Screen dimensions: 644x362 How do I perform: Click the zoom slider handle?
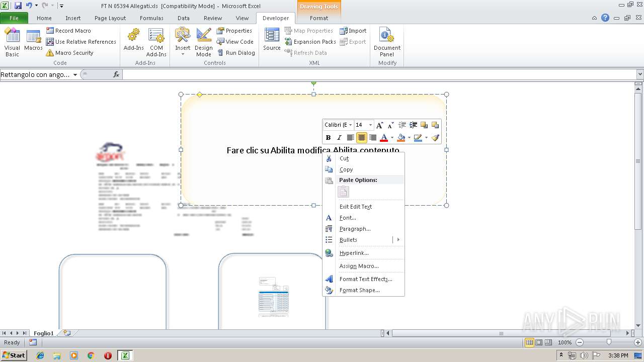(x=609, y=342)
